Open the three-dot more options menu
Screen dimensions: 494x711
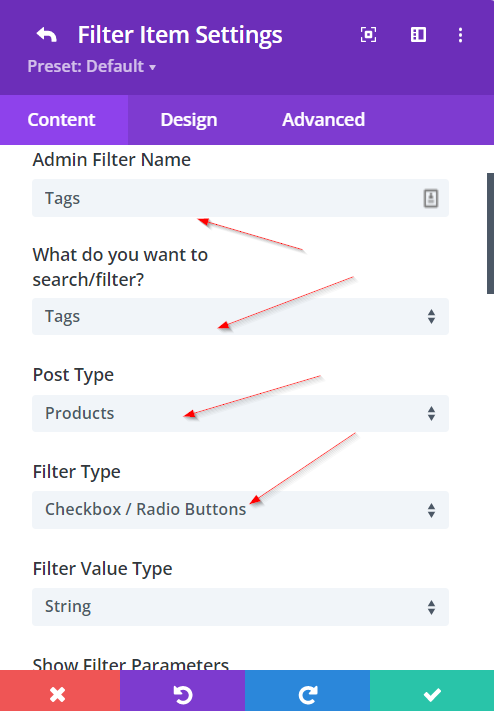click(460, 35)
